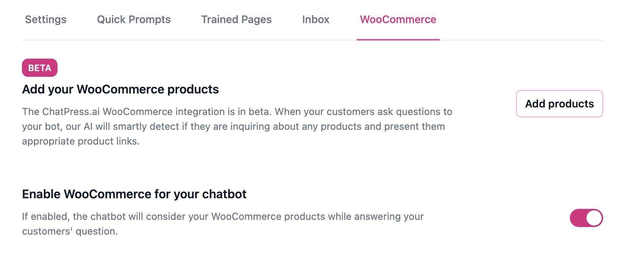Toggle the WooCommerce chatbot switch off

586,218
